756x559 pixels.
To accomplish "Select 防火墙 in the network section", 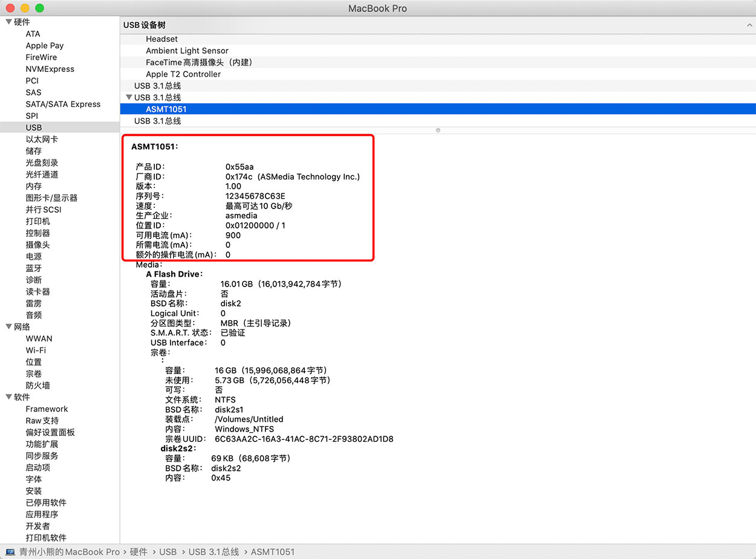I will point(39,385).
